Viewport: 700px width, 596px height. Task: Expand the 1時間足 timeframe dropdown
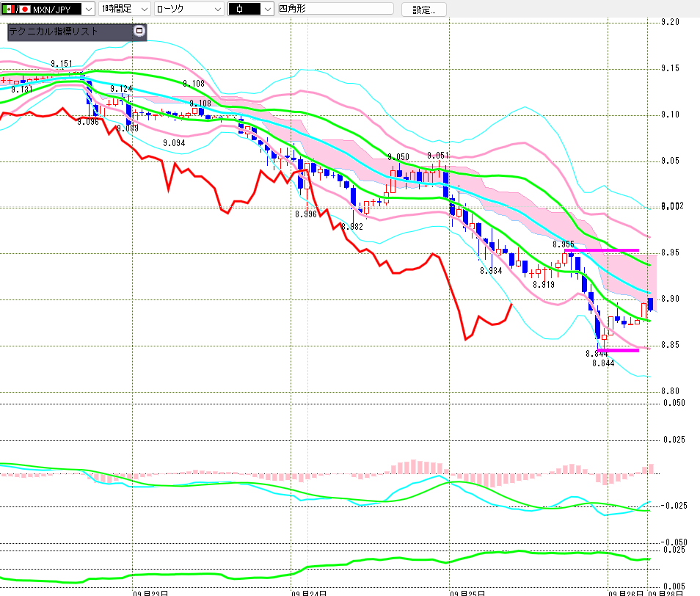(145, 9)
